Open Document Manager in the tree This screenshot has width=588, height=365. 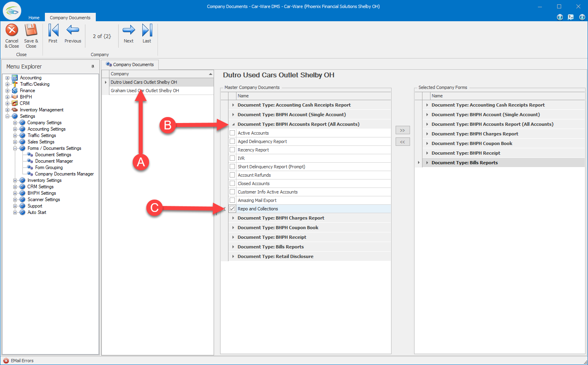[54, 161]
